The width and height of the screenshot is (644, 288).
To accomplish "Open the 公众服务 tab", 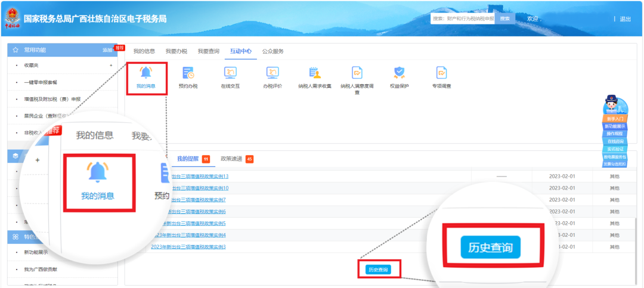I will click(273, 51).
